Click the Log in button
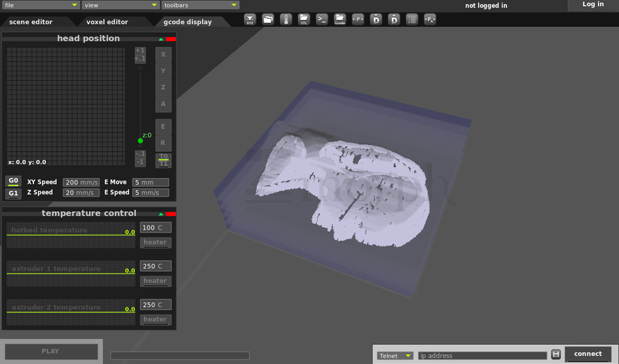619x364 pixels. click(592, 5)
